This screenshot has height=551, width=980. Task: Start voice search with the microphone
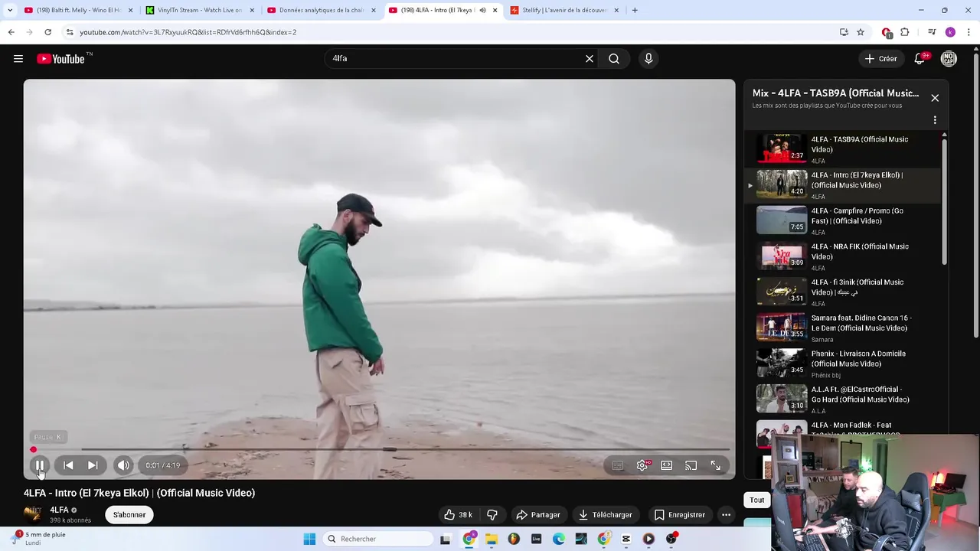click(x=648, y=59)
